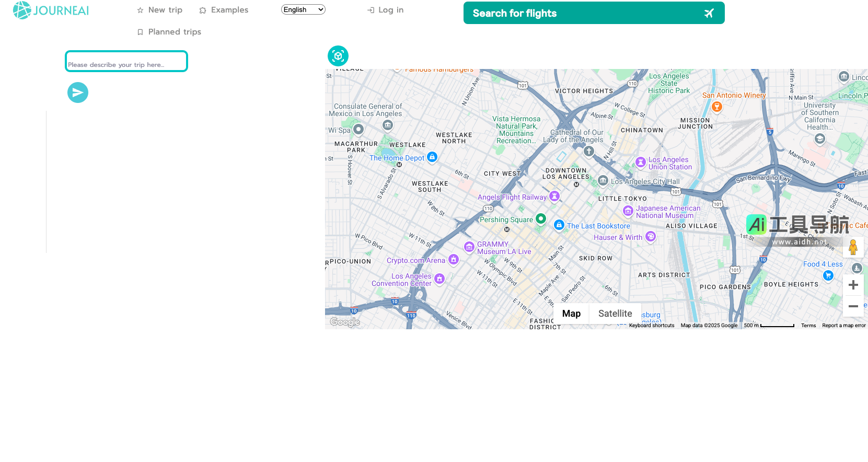Click the CHINATOWN district label
Screen dimensions: 868x462
(x=642, y=131)
